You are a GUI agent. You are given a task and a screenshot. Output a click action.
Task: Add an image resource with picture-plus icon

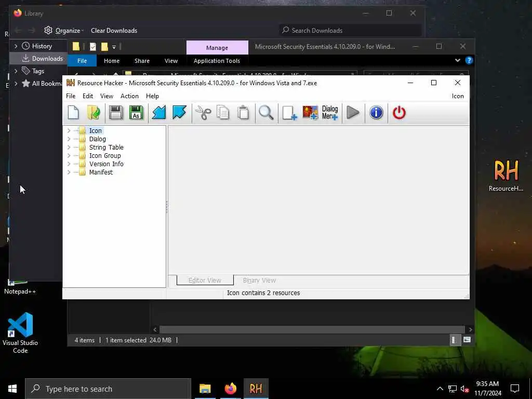[310, 113]
